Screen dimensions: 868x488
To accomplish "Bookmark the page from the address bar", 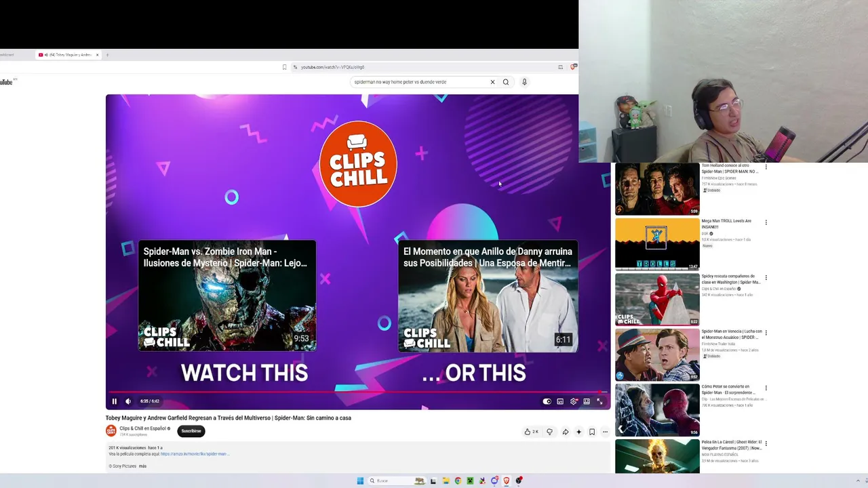I will pos(285,67).
